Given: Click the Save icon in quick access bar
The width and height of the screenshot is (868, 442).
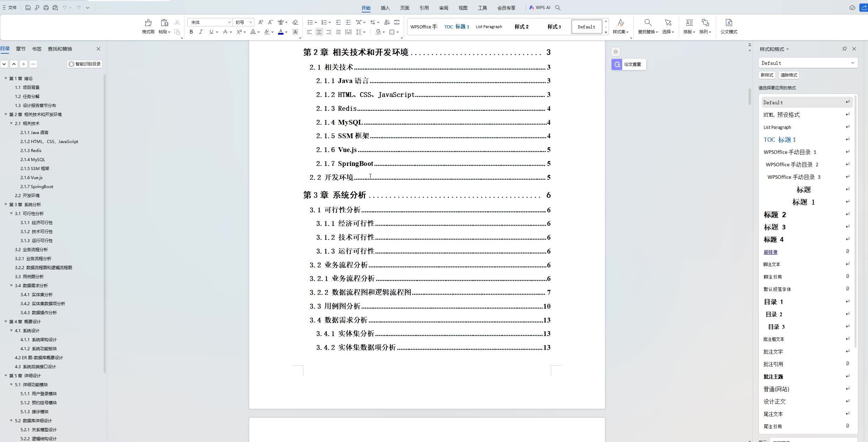Looking at the screenshot, I should pyautogui.click(x=28, y=8).
